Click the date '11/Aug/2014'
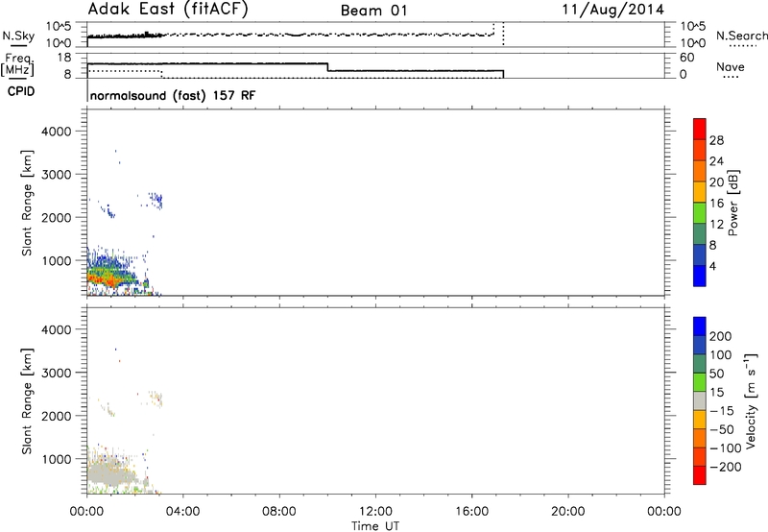Screen dimensions: 768x532 pos(612,10)
